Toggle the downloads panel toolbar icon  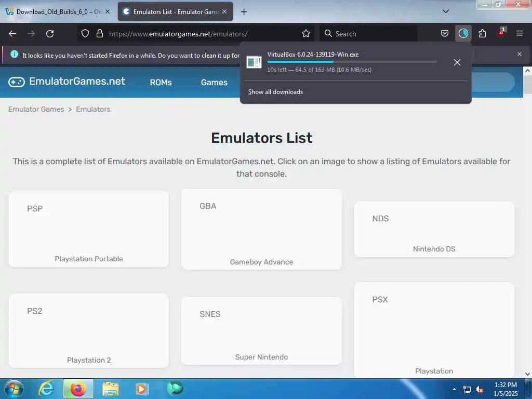[463, 34]
